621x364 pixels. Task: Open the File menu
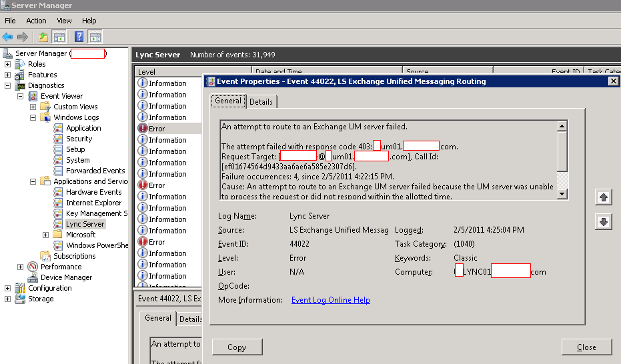pos(10,21)
